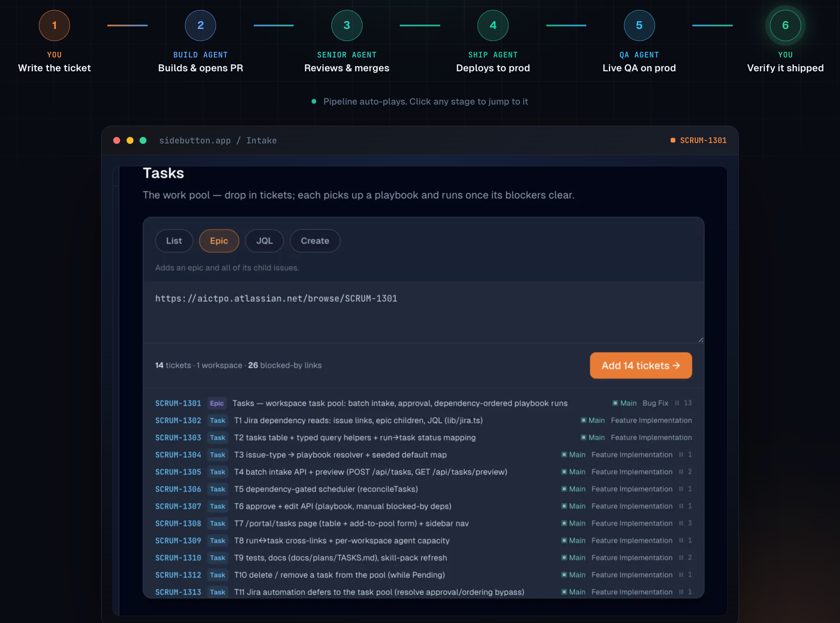840x623 pixels.
Task: Open the JQL tab
Action: 264,241
